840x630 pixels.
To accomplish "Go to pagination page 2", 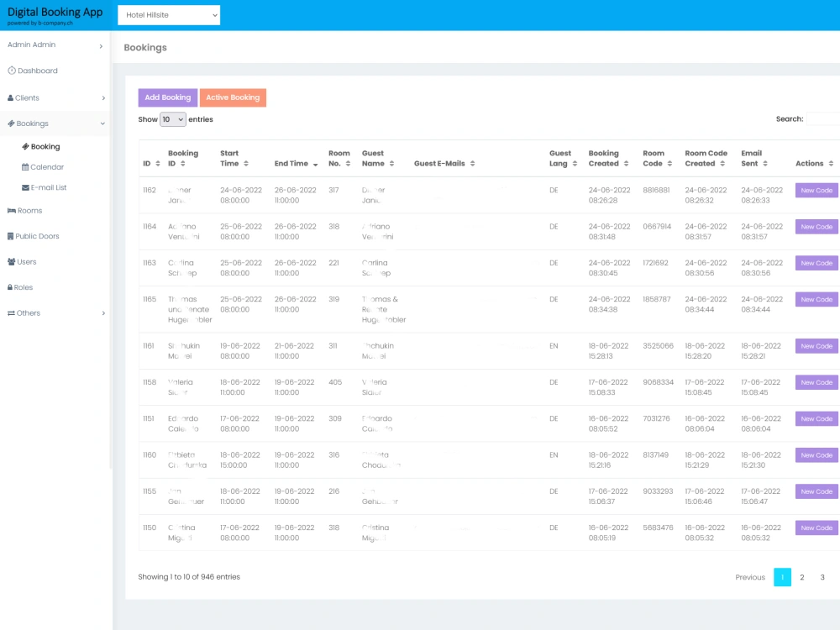I will [802, 578].
